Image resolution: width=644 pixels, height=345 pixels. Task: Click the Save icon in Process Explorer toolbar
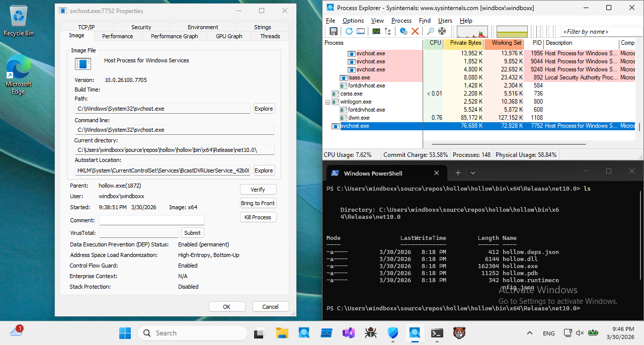pyautogui.click(x=333, y=31)
